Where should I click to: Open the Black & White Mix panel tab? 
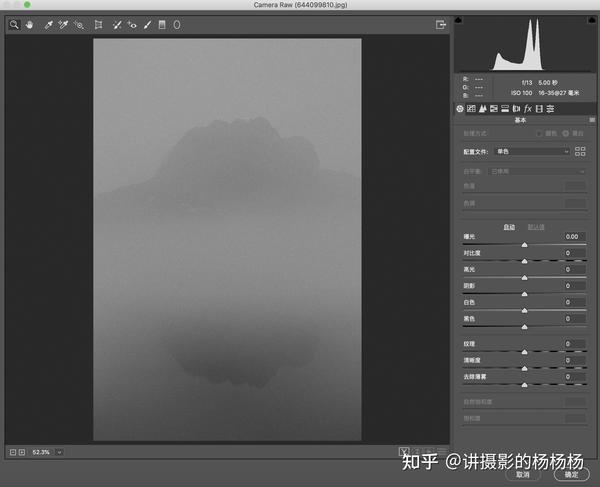[x=494, y=109]
